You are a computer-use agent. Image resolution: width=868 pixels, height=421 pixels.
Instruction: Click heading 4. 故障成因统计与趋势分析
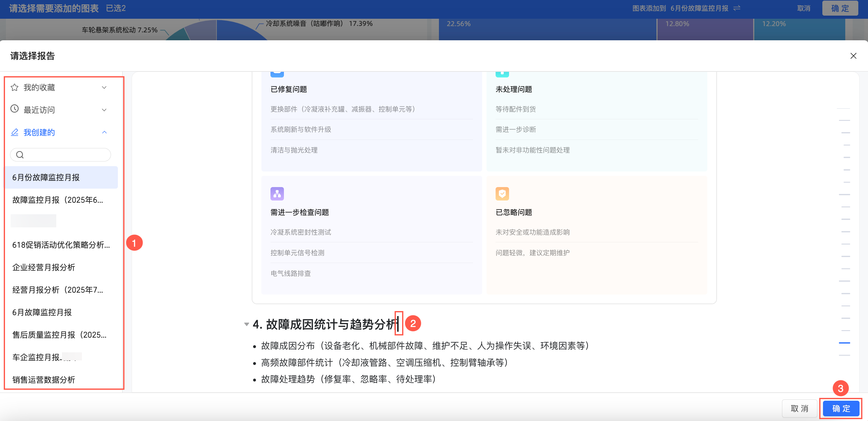(325, 324)
